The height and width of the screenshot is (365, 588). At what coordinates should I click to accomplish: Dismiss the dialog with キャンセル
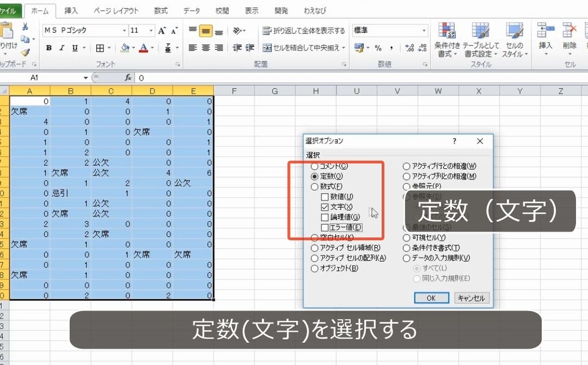472,298
